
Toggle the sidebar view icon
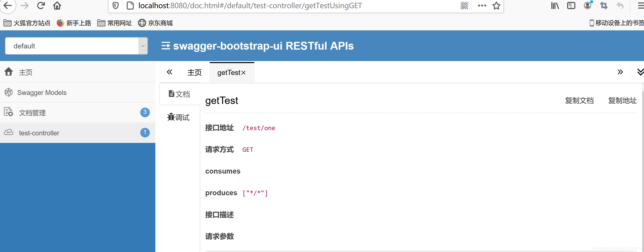[x=571, y=6]
